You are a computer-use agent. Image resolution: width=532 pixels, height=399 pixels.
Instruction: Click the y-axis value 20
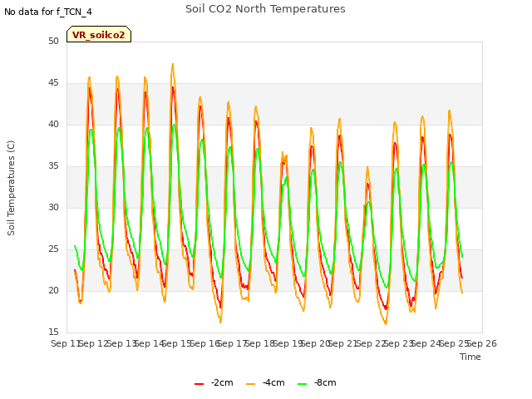53,290
